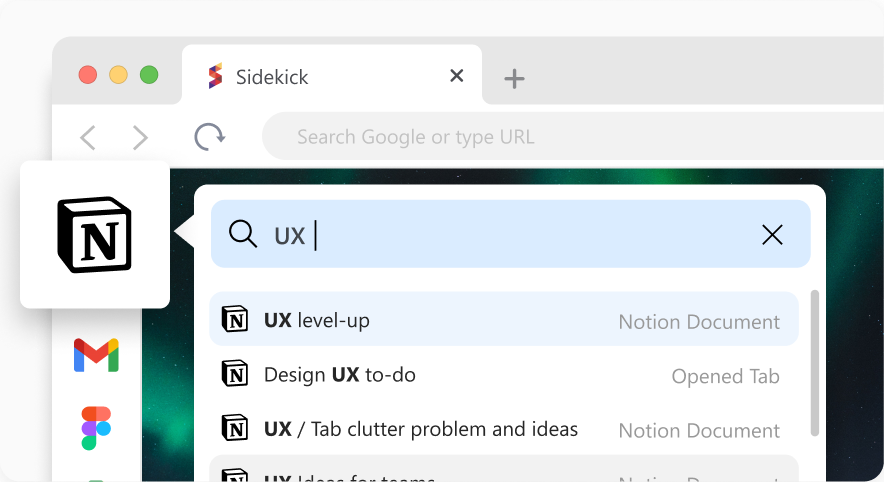Image resolution: width=884 pixels, height=482 pixels.
Task: Close the Sidekick tab
Action: pos(457,76)
